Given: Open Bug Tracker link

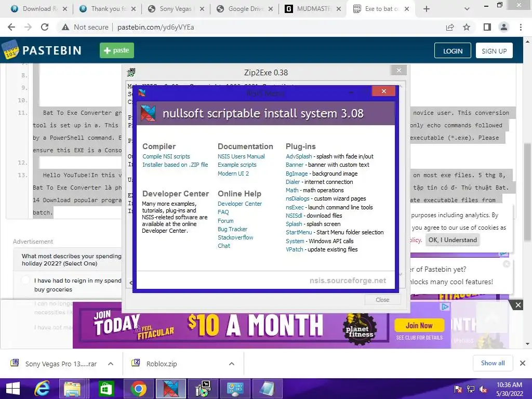Looking at the screenshot, I should tap(232, 229).
